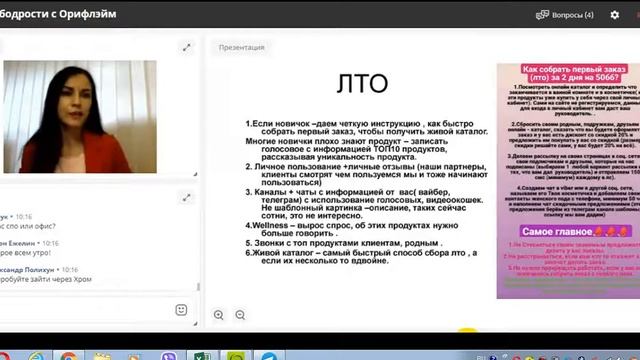Zoom out of the presentation slide
Screen dimensions: 640x360
point(240,315)
